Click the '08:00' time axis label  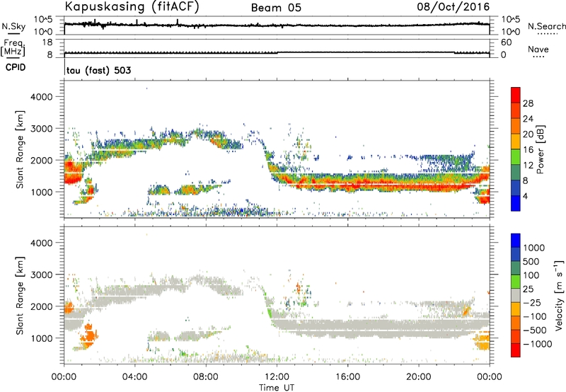click(206, 377)
